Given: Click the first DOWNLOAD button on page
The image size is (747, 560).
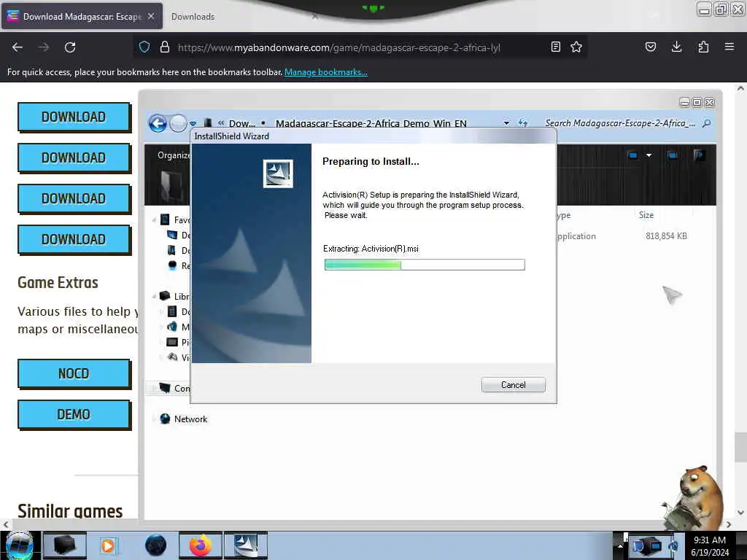Looking at the screenshot, I should point(74,117).
